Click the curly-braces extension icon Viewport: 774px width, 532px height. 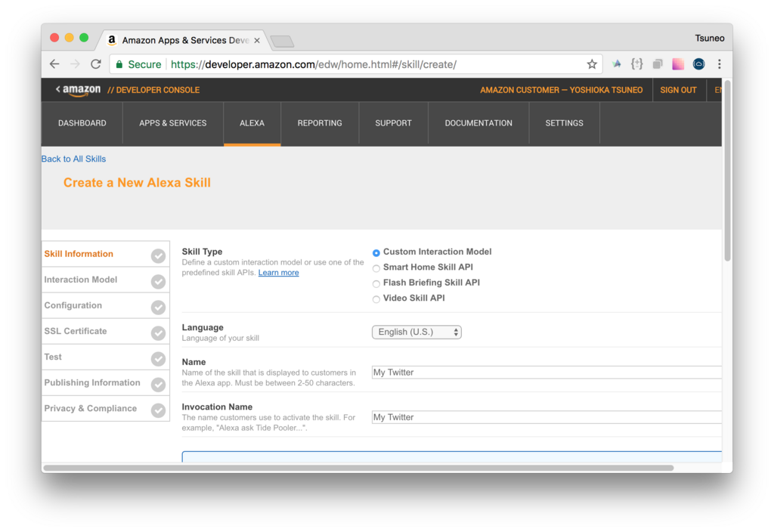636,63
